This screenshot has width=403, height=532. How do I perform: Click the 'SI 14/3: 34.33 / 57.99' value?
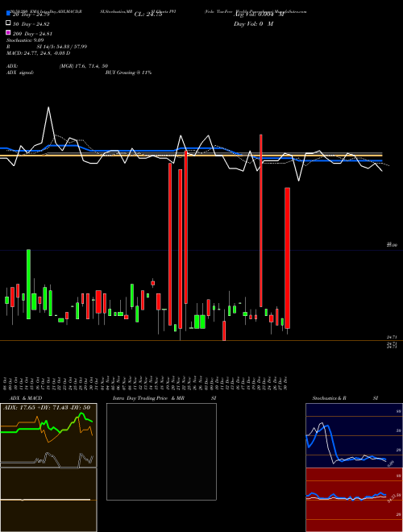point(62,47)
